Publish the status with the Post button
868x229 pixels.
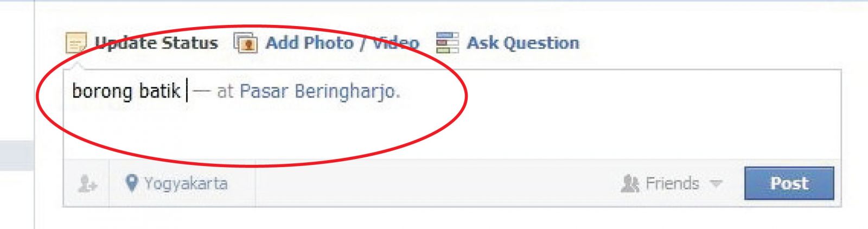tap(789, 183)
